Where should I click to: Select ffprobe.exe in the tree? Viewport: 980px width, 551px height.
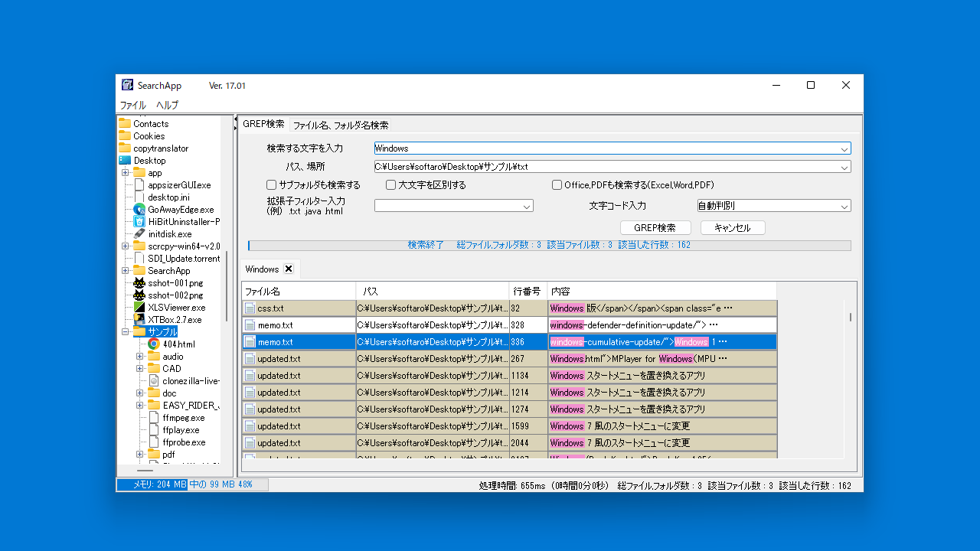[x=184, y=442]
